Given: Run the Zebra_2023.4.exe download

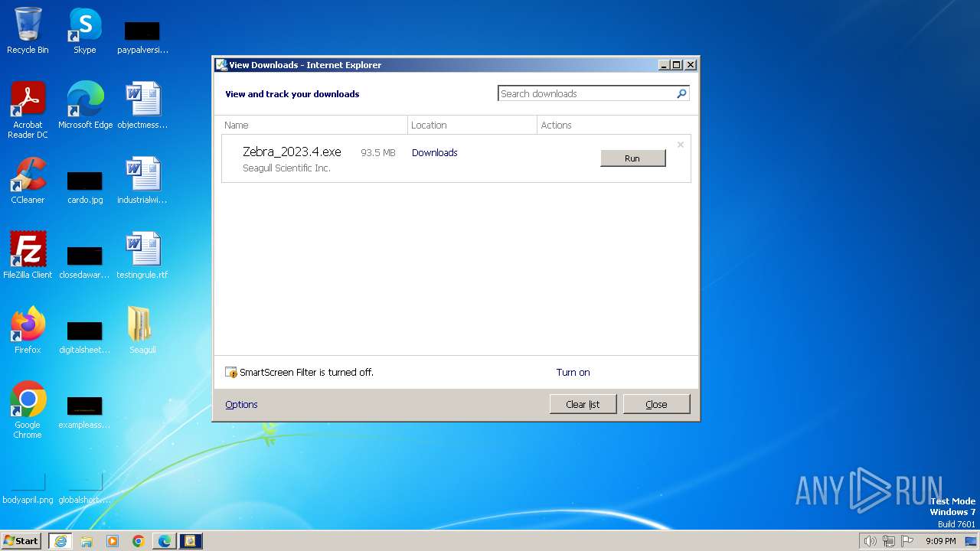Looking at the screenshot, I should (632, 158).
